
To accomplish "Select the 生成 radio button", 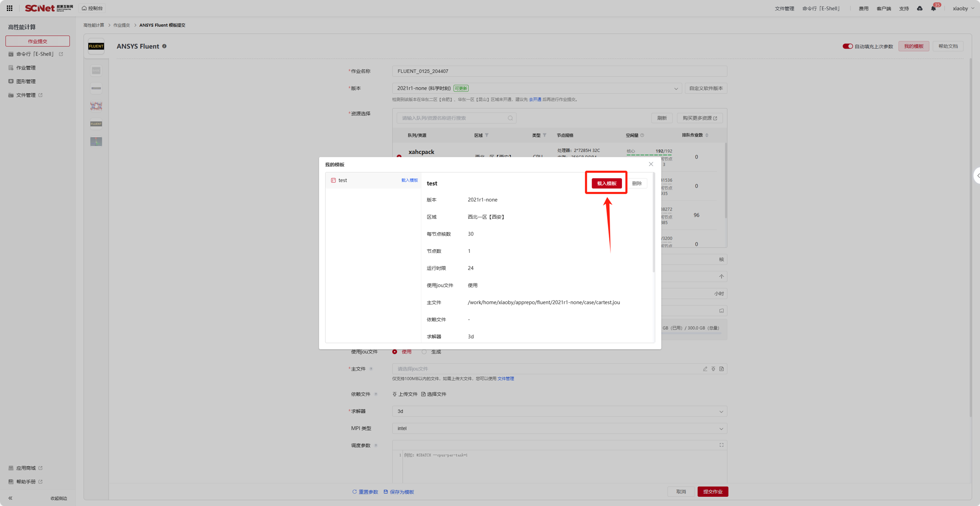I will (424, 352).
